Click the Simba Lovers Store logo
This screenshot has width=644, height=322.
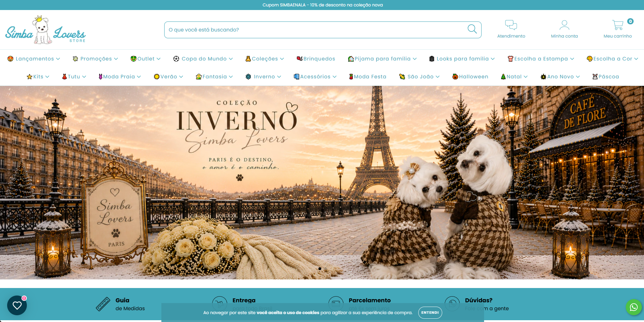point(45,30)
